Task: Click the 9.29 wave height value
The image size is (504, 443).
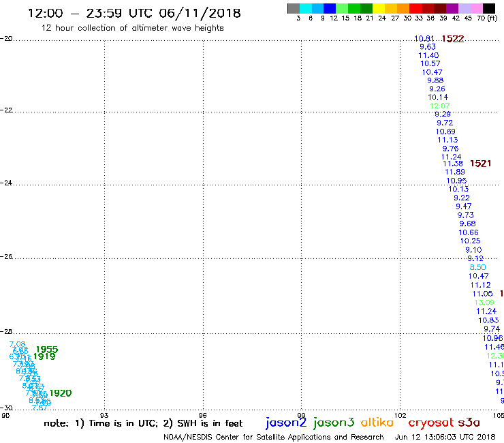Action: pos(443,114)
